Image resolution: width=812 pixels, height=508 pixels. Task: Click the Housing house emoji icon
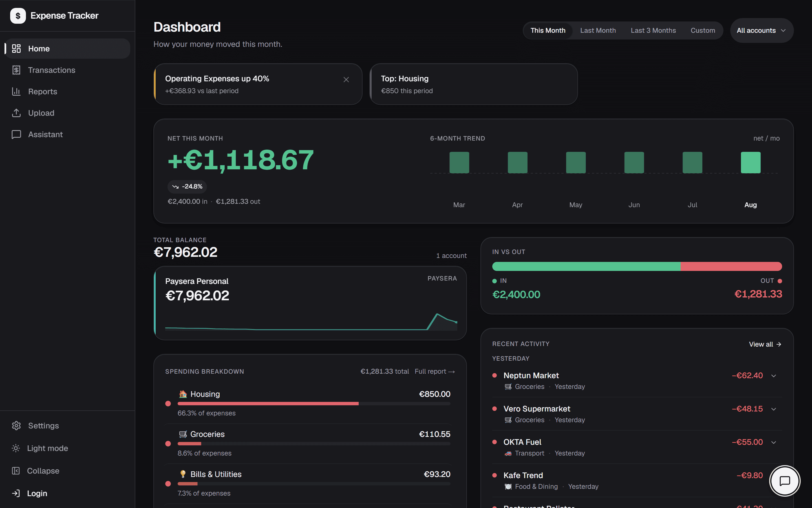(x=183, y=394)
